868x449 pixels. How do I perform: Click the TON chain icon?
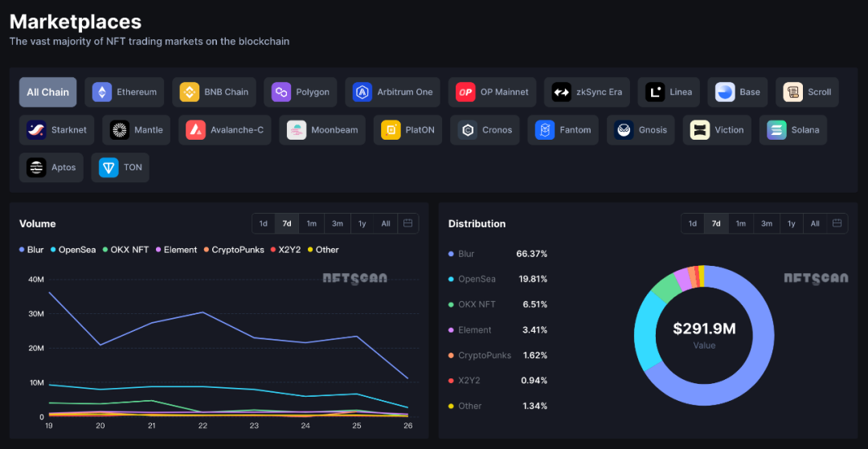[108, 168]
